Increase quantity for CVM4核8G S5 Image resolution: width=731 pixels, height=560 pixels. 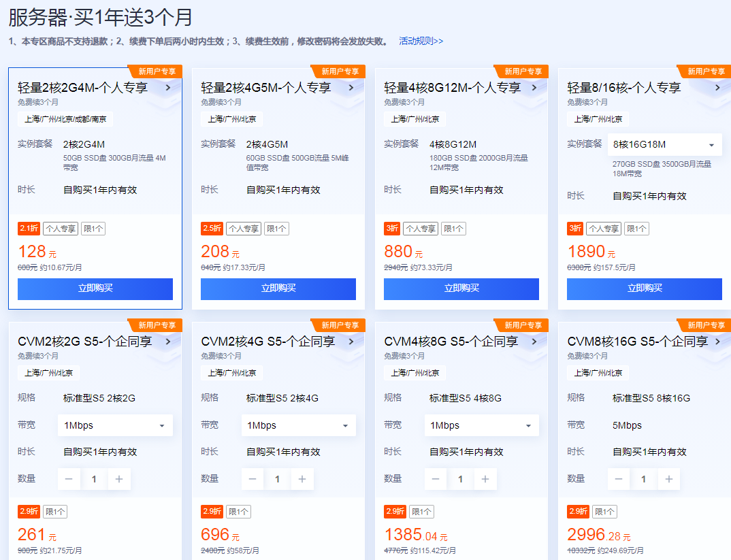(x=485, y=479)
